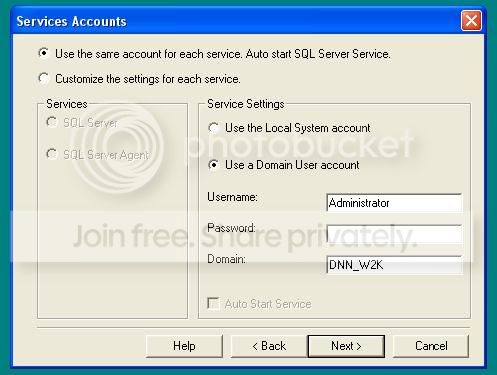Proceed with the Next button
This screenshot has width=497, height=375.
[x=346, y=346]
